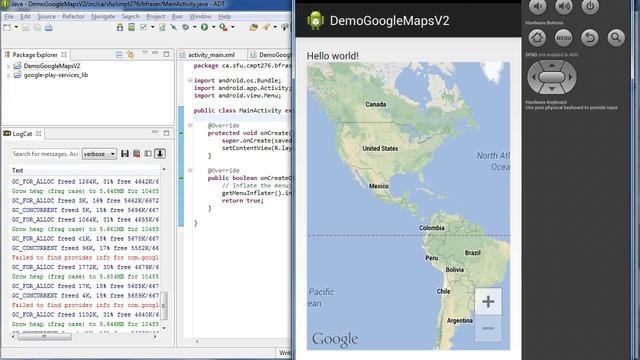Screen dimensions: 640x360
Task: Click the Search flashlight toolbar icon
Action: point(266,27)
